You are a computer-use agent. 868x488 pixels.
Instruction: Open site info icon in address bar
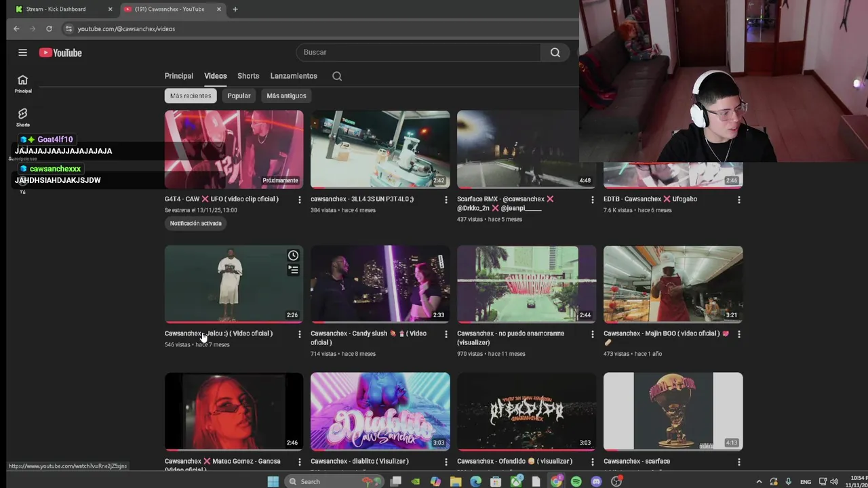tap(68, 28)
